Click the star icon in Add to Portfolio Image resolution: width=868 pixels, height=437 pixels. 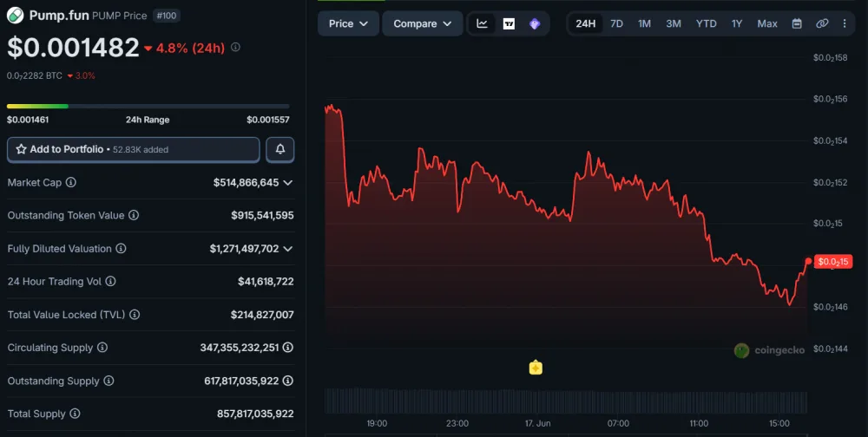coord(21,149)
